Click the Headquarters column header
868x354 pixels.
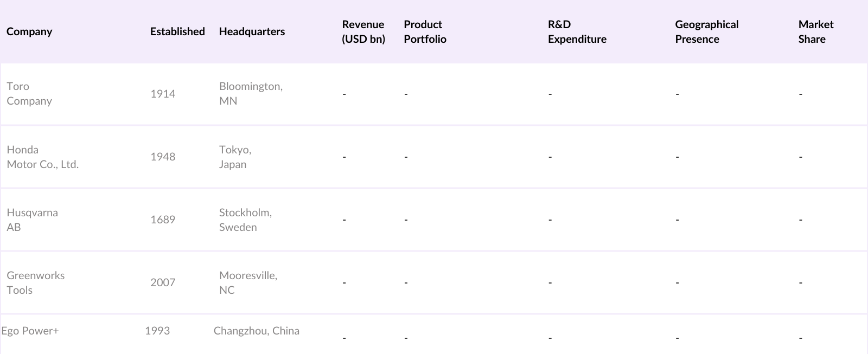[x=252, y=31]
